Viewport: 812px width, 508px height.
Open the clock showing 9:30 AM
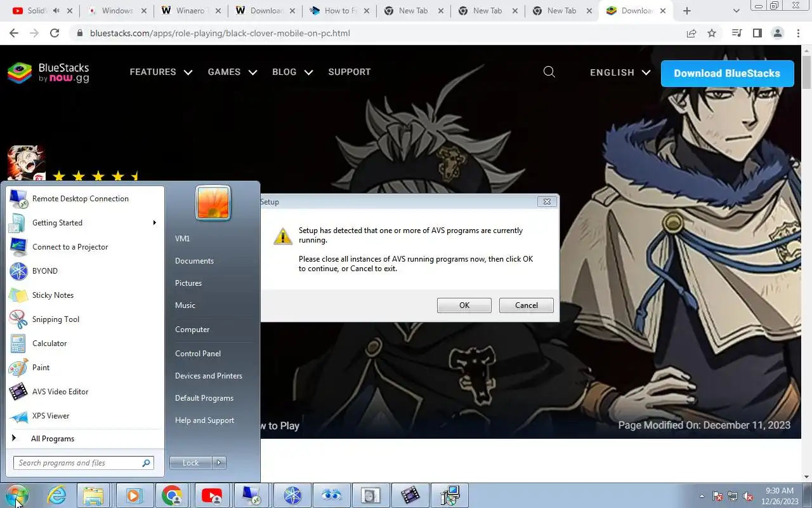(x=780, y=495)
